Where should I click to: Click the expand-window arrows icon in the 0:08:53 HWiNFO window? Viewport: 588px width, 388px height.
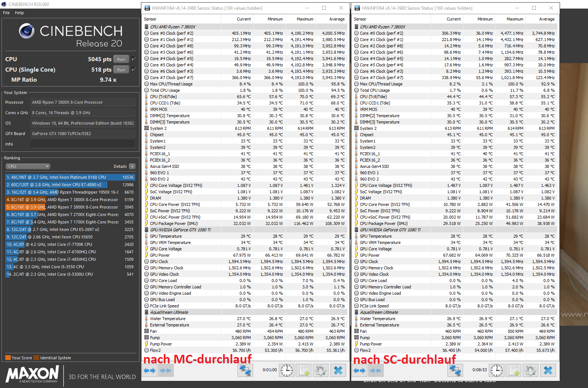(360, 370)
